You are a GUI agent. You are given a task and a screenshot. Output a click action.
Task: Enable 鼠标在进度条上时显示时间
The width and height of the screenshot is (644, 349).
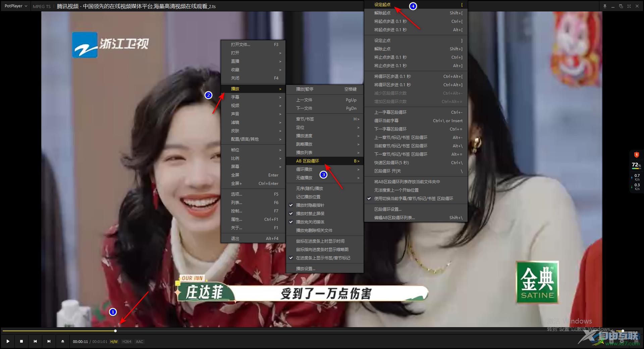[x=325, y=241]
